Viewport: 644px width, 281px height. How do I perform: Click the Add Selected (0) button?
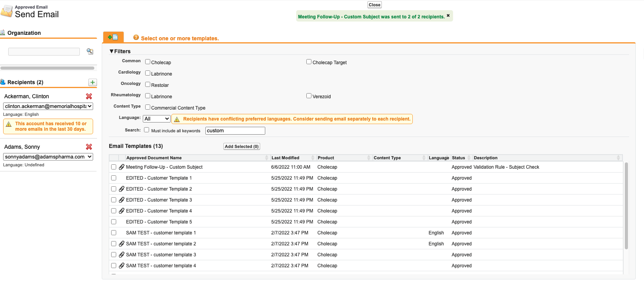pyautogui.click(x=241, y=146)
